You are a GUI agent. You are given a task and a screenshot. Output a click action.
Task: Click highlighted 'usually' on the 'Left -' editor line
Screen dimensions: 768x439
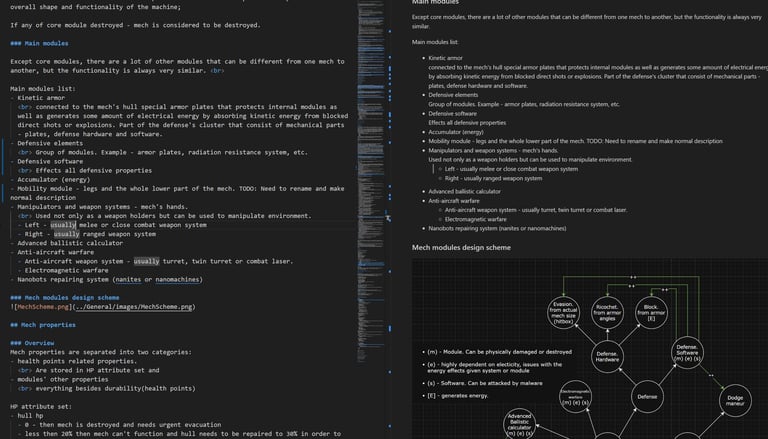point(63,225)
